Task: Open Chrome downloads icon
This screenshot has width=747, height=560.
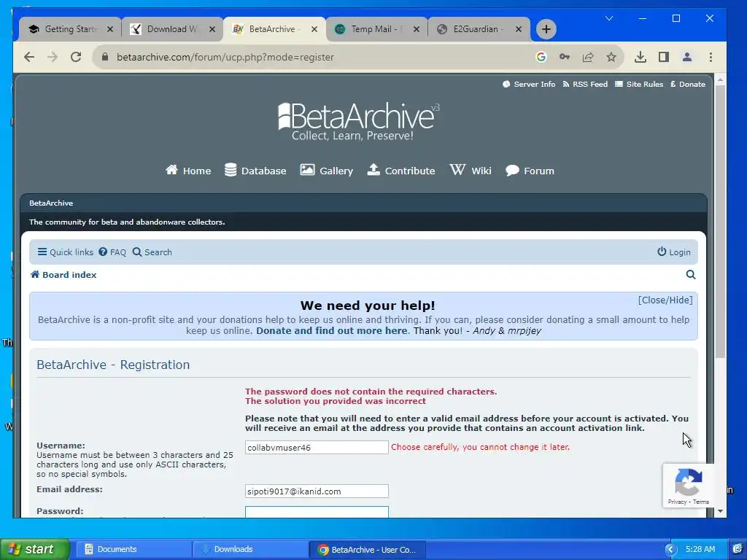Action: 640,57
